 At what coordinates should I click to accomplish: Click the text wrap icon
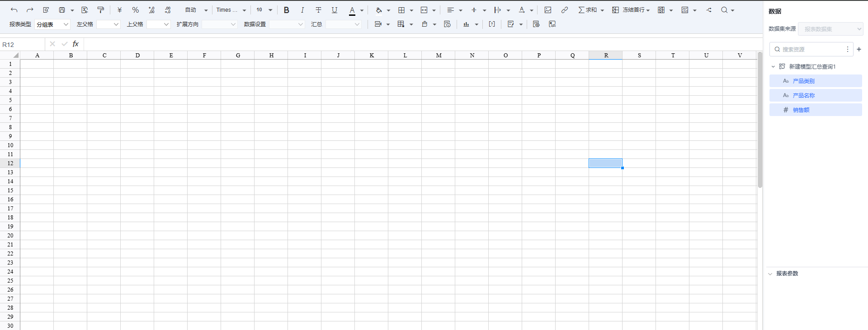(498, 10)
